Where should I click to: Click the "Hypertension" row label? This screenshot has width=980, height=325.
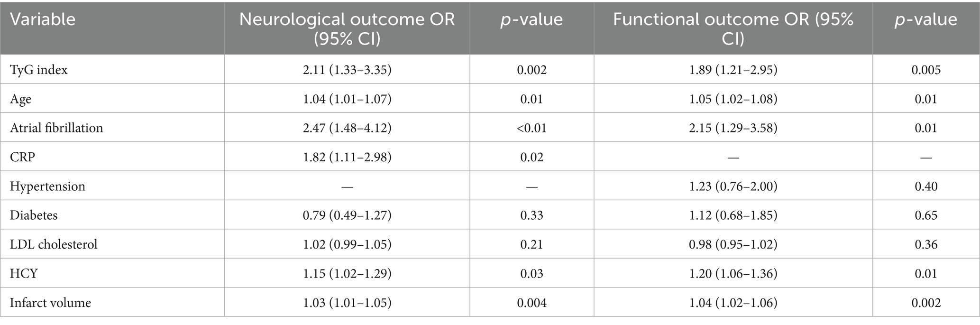click(47, 186)
